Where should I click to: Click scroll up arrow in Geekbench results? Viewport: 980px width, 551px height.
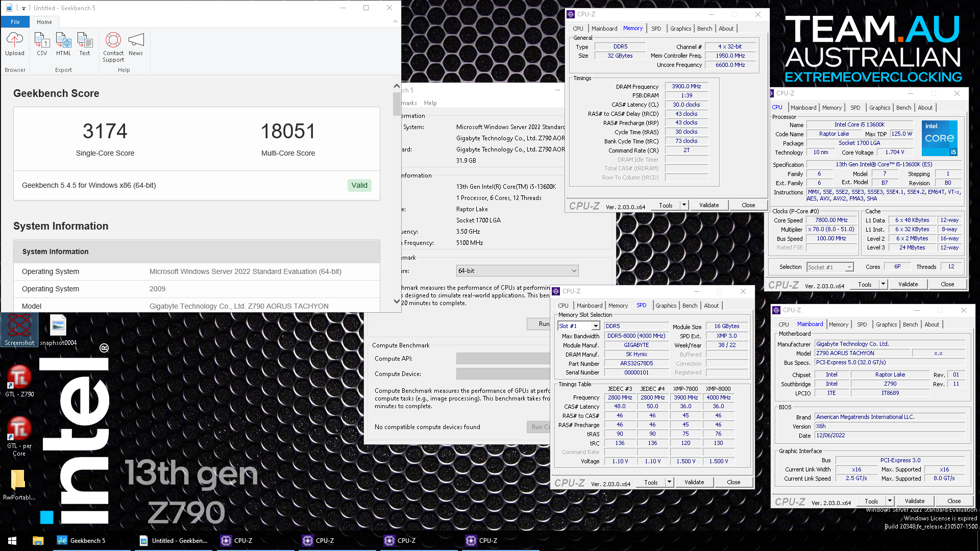(397, 86)
